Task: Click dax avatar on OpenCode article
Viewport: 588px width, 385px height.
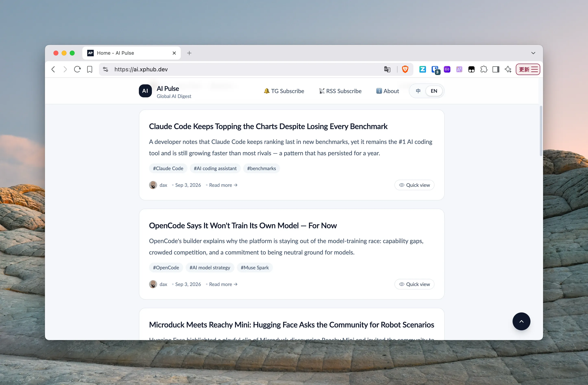Action: [153, 284]
